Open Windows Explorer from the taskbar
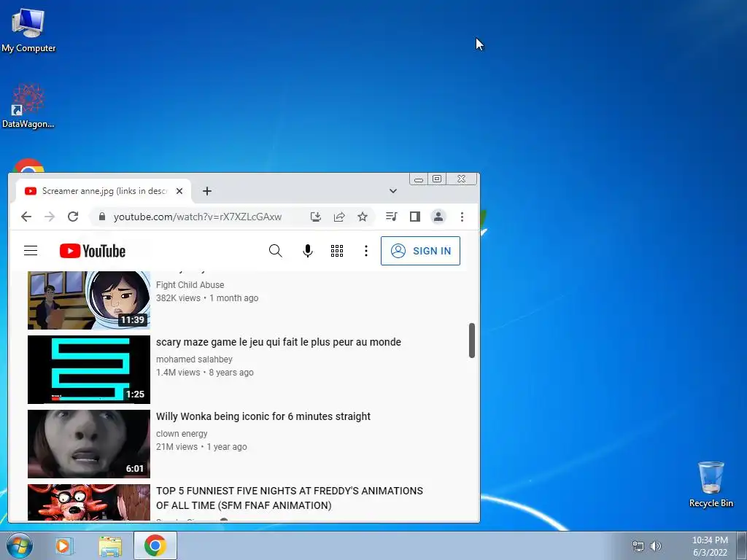Image resolution: width=747 pixels, height=560 pixels. tap(110, 545)
